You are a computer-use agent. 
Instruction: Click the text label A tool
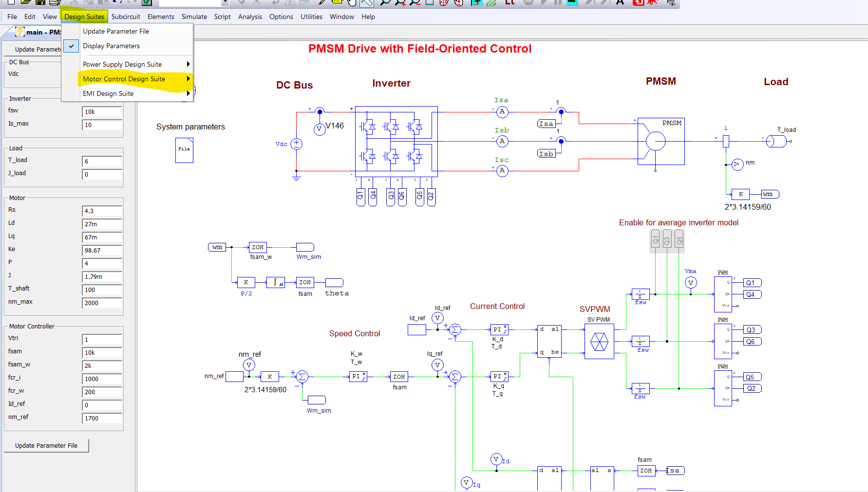click(x=620, y=2)
